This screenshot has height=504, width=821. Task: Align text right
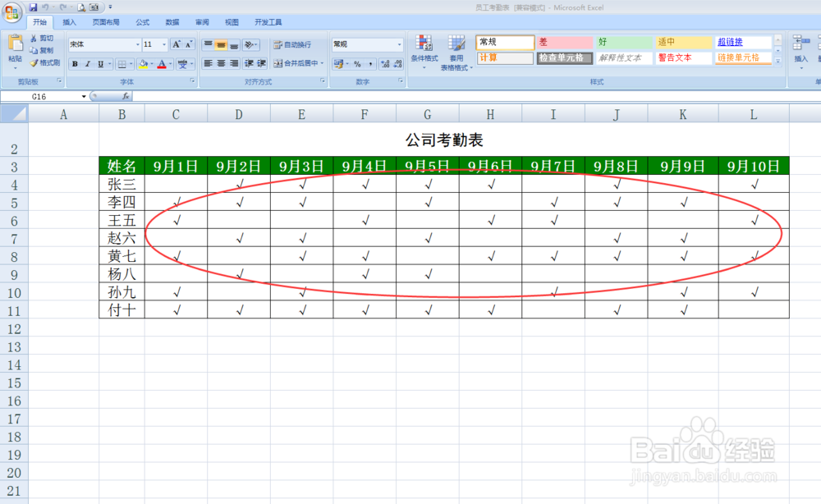[x=234, y=63]
